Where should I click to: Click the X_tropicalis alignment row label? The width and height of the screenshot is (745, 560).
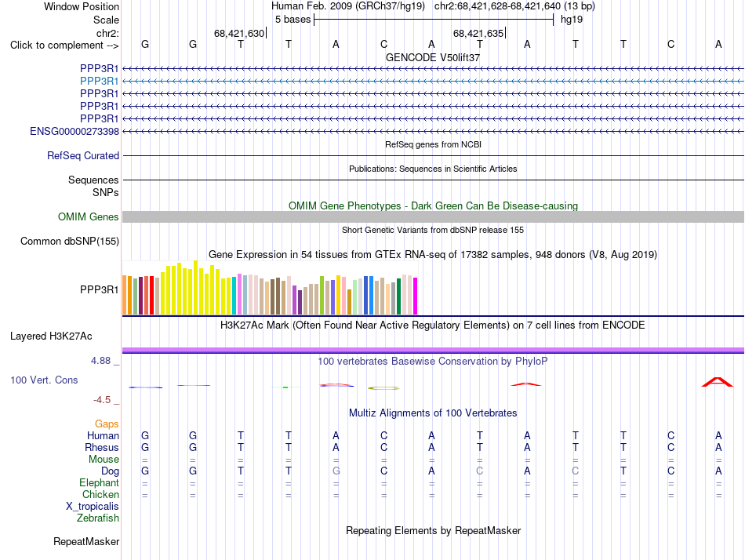[93, 507]
